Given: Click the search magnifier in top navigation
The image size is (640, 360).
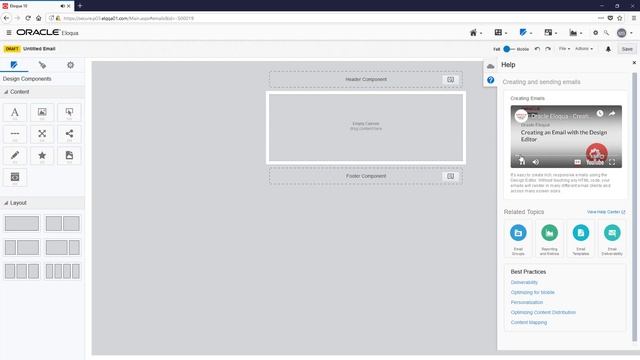Looking at the screenshot, I should click(x=607, y=33).
